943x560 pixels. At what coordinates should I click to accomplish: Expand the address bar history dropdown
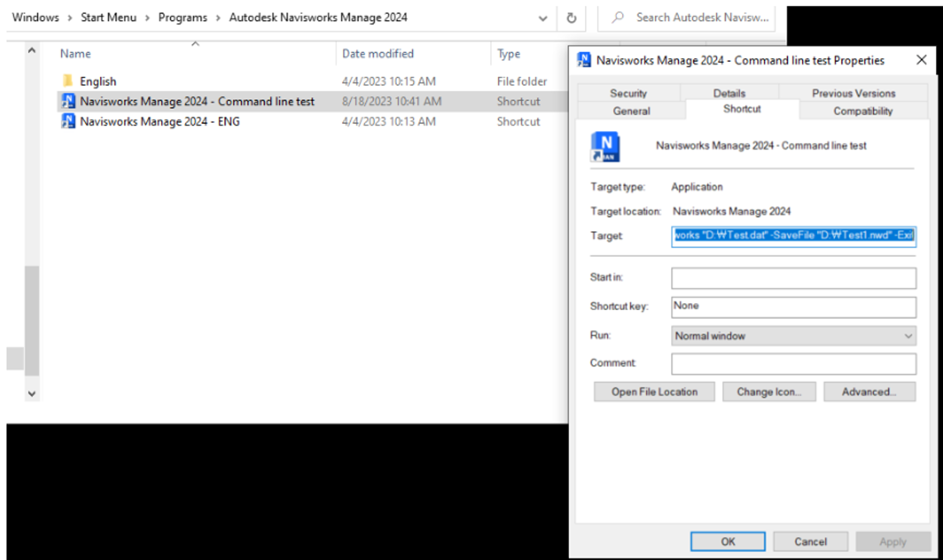click(542, 19)
